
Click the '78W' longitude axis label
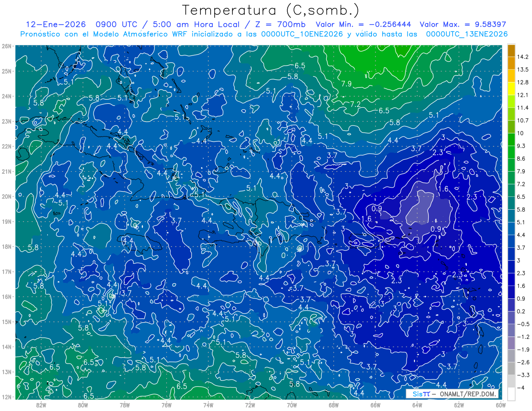tap(125, 405)
